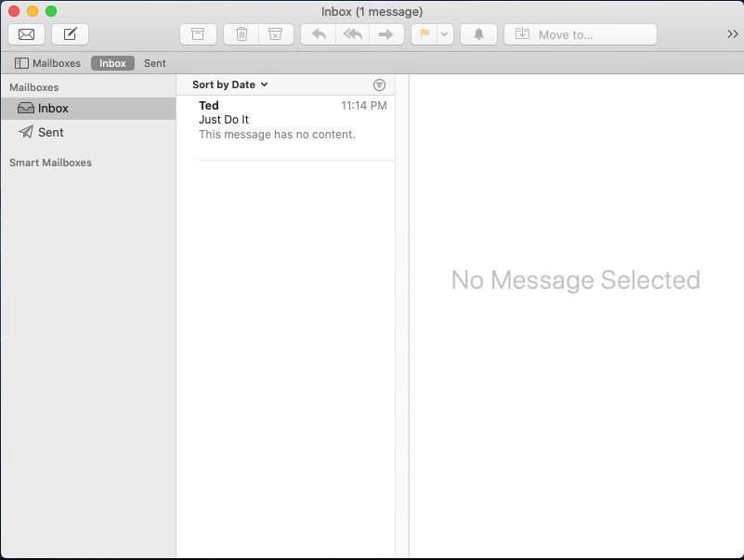Screen dimensions: 744x560
Task: Open the flag color dropdown arrow
Action: pos(445,34)
